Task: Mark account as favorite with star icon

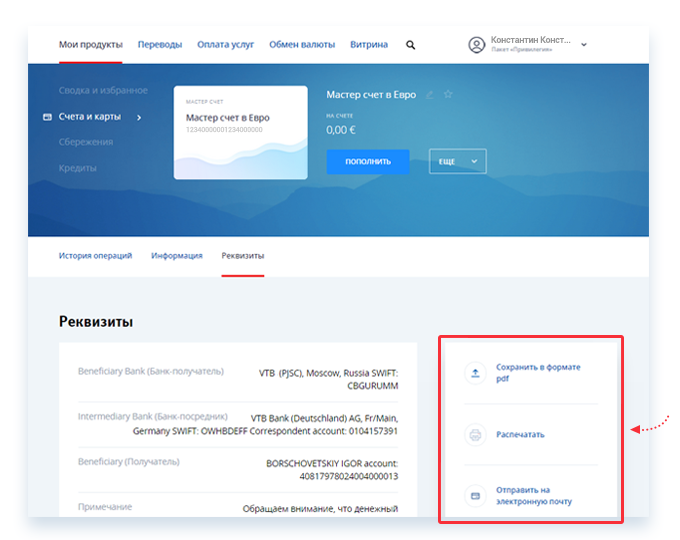Action: pyautogui.click(x=448, y=95)
